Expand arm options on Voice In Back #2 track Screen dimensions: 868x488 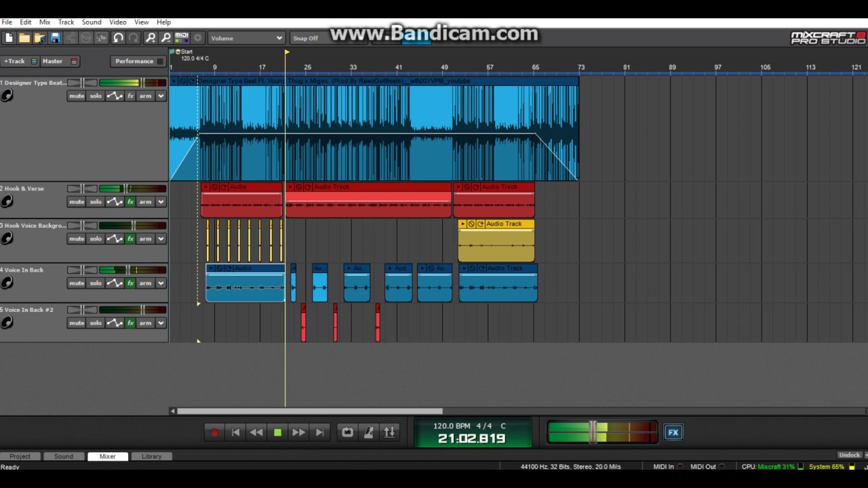pyautogui.click(x=161, y=323)
